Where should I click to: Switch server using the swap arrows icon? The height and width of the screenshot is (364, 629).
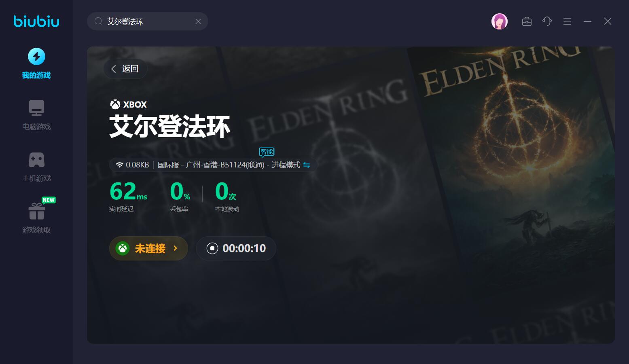(307, 165)
